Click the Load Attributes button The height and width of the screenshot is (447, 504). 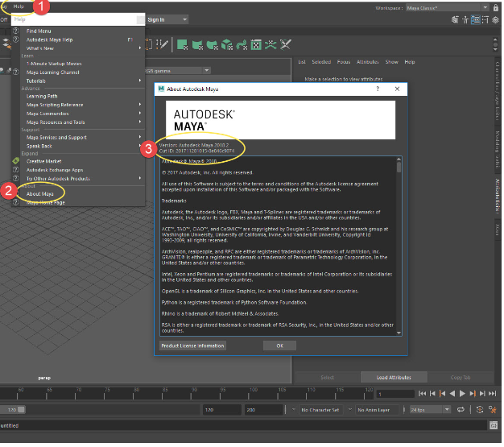pos(394,378)
